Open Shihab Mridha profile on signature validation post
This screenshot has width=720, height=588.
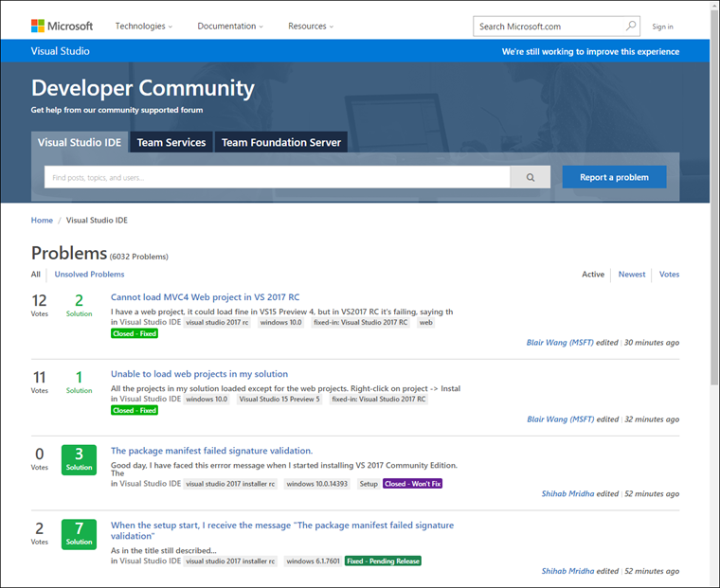point(568,493)
